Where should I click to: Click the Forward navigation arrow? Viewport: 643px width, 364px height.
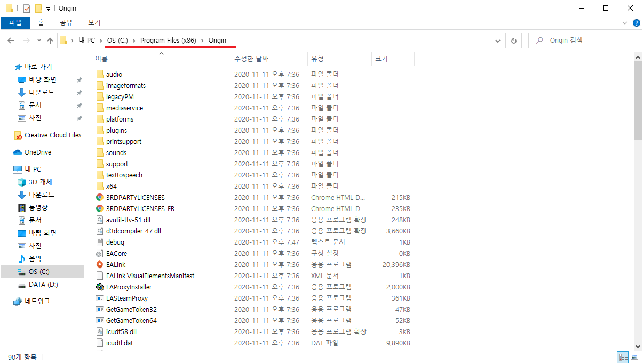pyautogui.click(x=26, y=41)
